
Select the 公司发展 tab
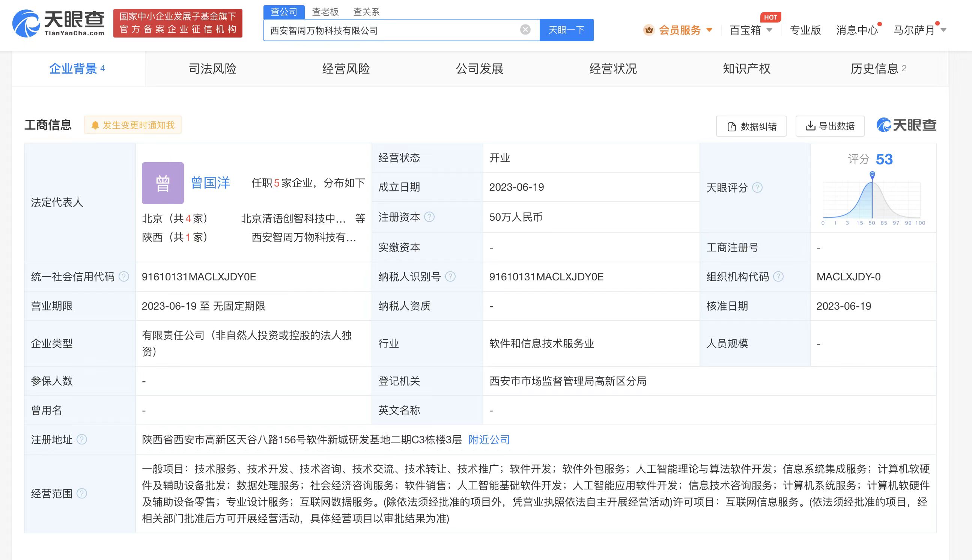coord(480,68)
